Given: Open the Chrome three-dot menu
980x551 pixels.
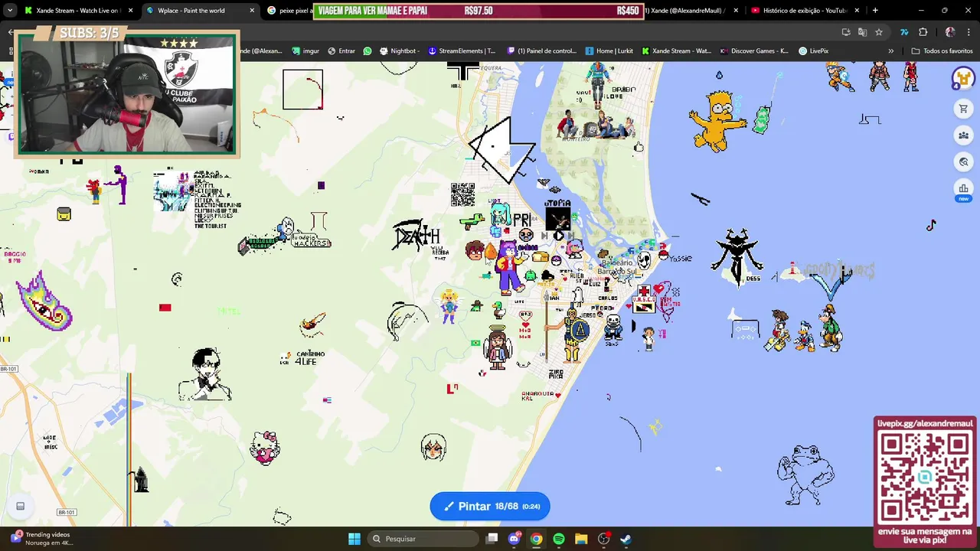Looking at the screenshot, I should 969,32.
